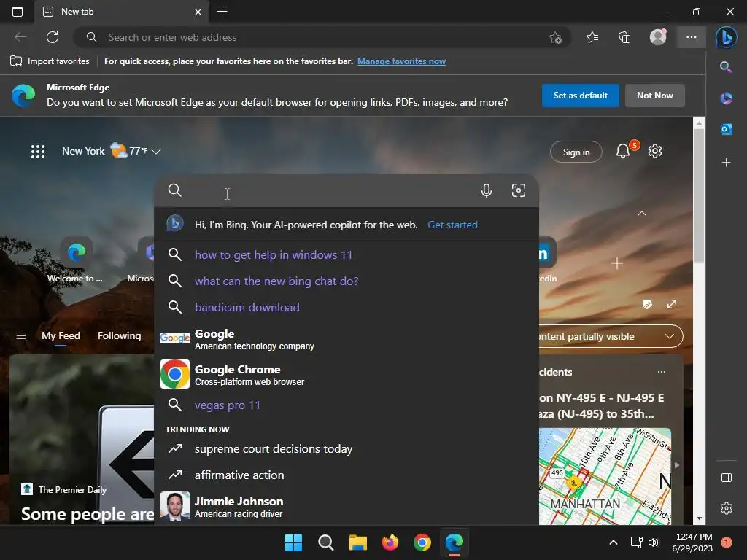
Task: Select suggestion how to get help in windows 11
Action: tap(347, 254)
